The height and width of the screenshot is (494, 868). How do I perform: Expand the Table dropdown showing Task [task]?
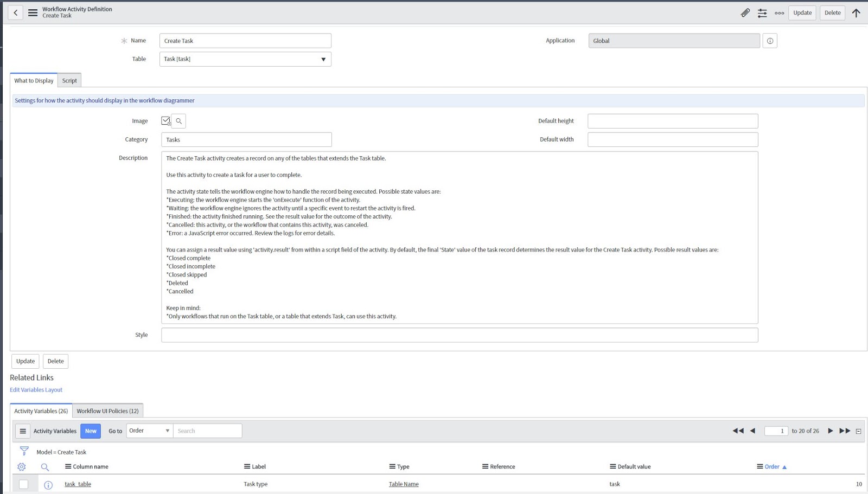coord(323,59)
